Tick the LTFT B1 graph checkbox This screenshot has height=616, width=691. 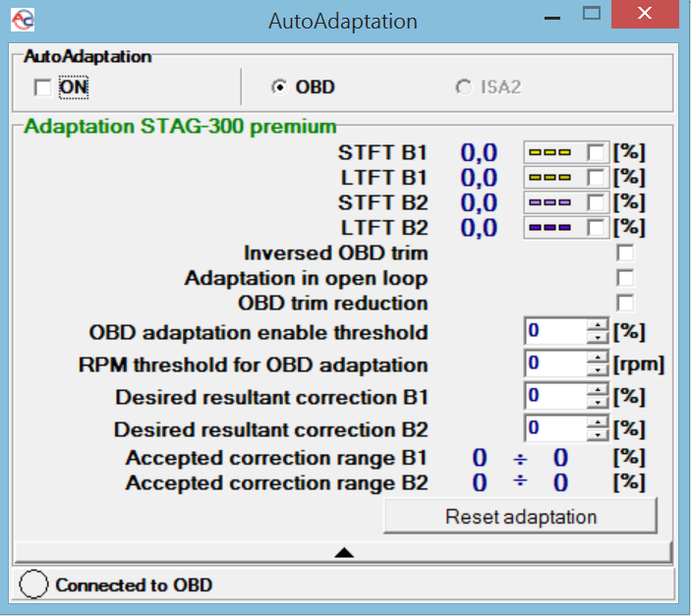tap(596, 178)
